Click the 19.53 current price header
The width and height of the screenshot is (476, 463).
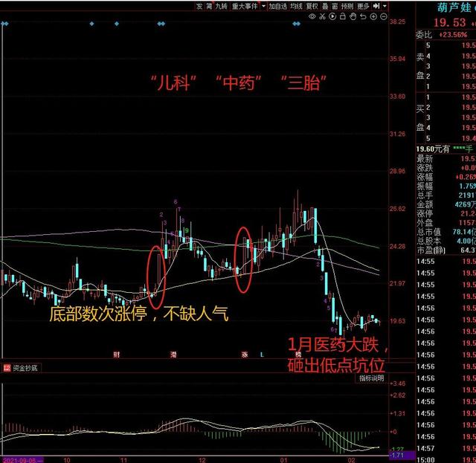coord(449,22)
